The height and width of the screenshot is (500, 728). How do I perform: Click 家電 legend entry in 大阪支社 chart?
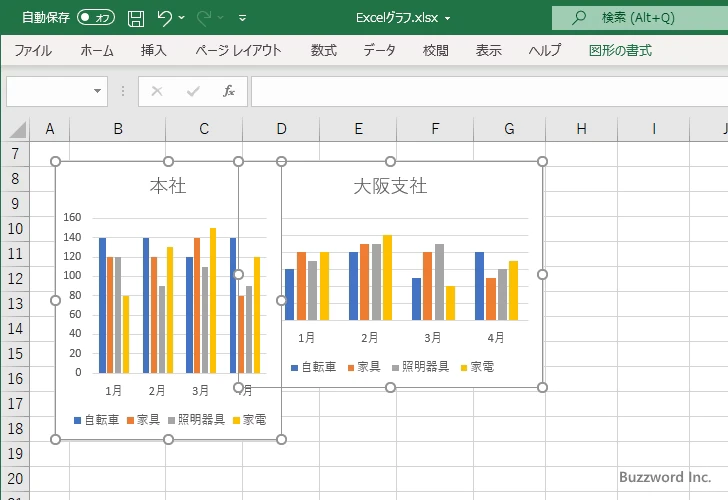477,367
